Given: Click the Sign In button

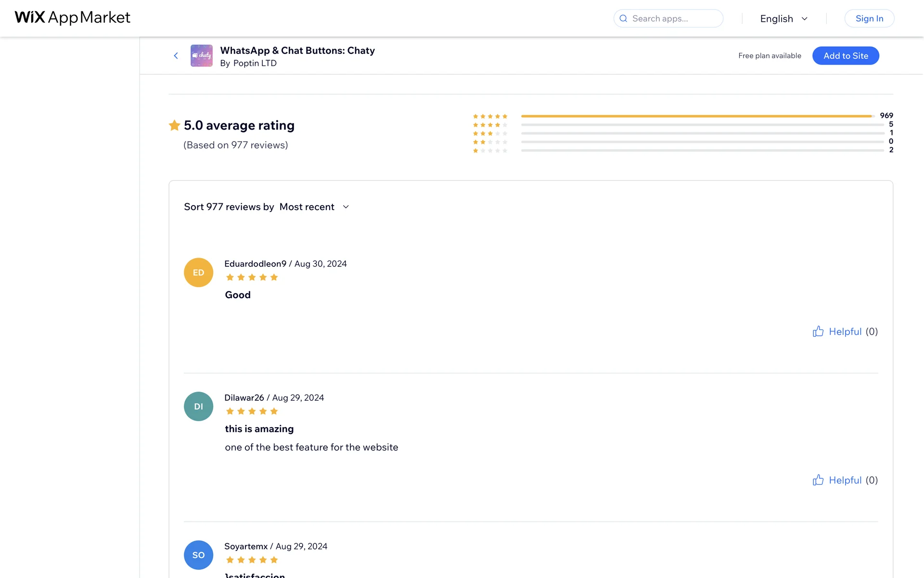Looking at the screenshot, I should click(869, 19).
